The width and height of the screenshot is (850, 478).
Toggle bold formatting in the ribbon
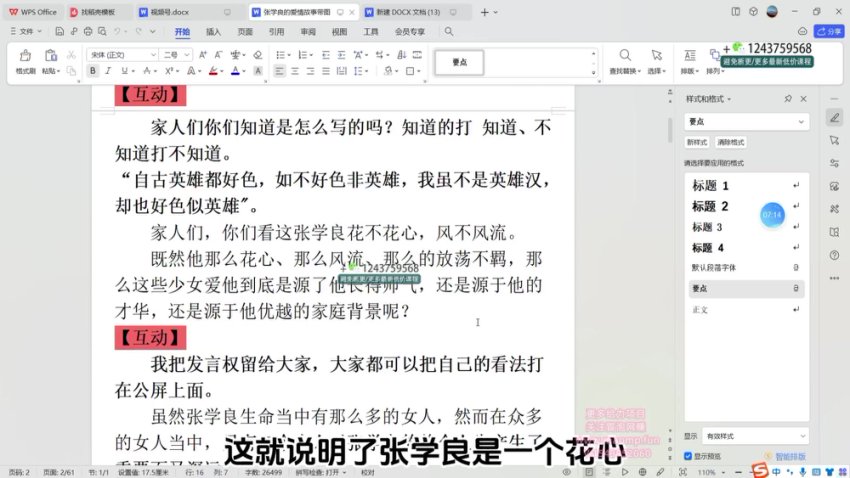(93, 71)
